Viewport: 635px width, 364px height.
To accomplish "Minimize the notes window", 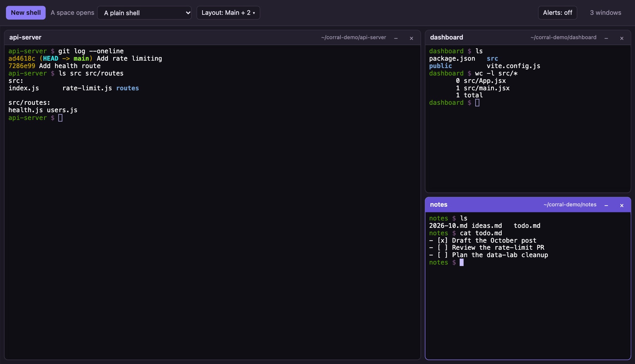I will coord(606,205).
